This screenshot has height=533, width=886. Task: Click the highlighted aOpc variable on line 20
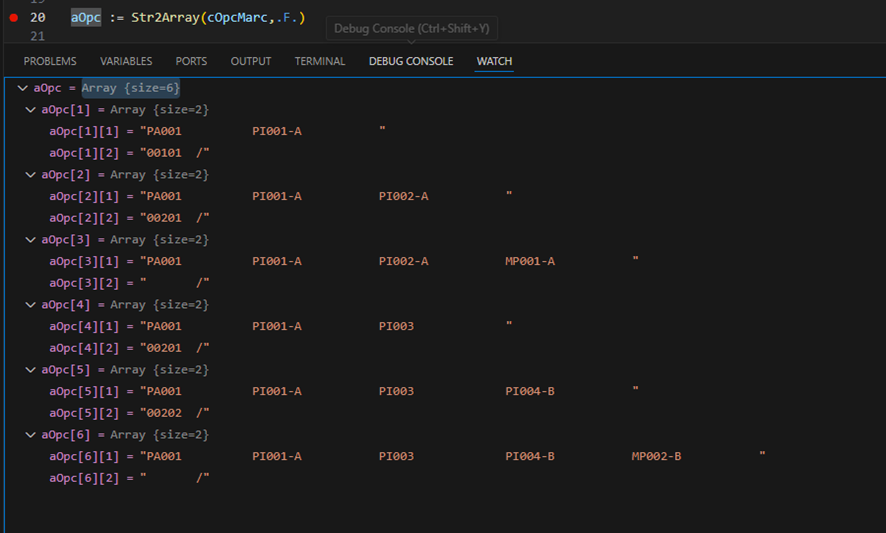point(86,18)
